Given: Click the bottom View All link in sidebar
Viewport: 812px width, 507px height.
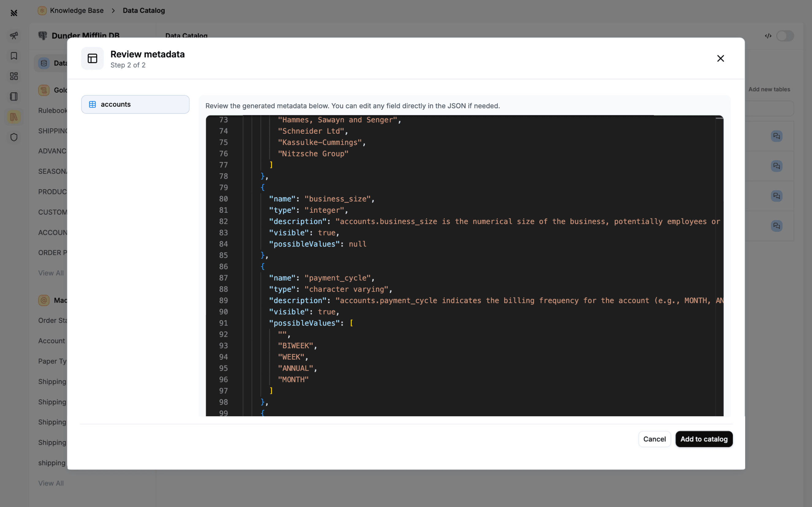Looking at the screenshot, I should 51,483.
